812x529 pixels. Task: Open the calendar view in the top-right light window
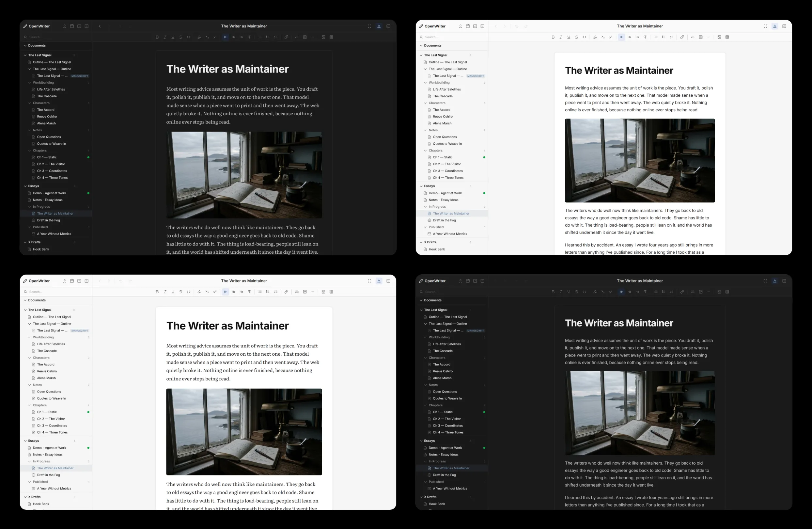[x=468, y=26]
